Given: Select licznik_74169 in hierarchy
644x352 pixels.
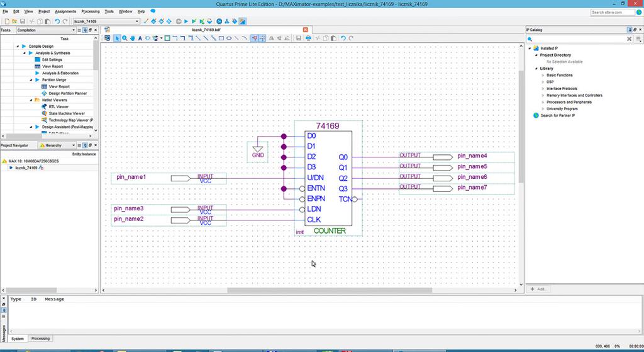Looking at the screenshot, I should pyautogui.click(x=26, y=167).
